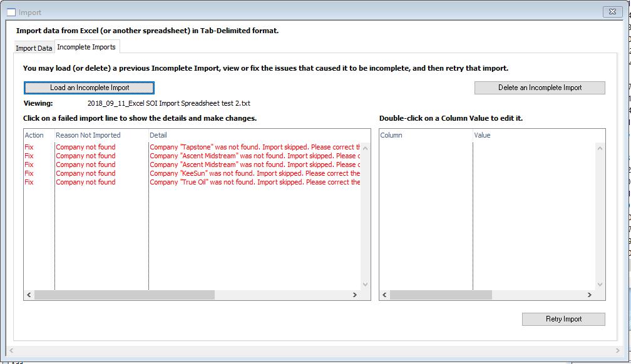Select the True Oil failed import line
The height and width of the screenshot is (364, 631).
pyautogui.click(x=188, y=182)
